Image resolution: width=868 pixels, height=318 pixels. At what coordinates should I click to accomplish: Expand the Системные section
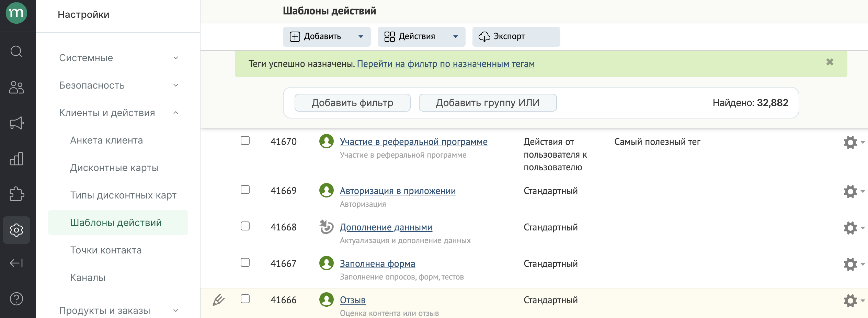118,58
